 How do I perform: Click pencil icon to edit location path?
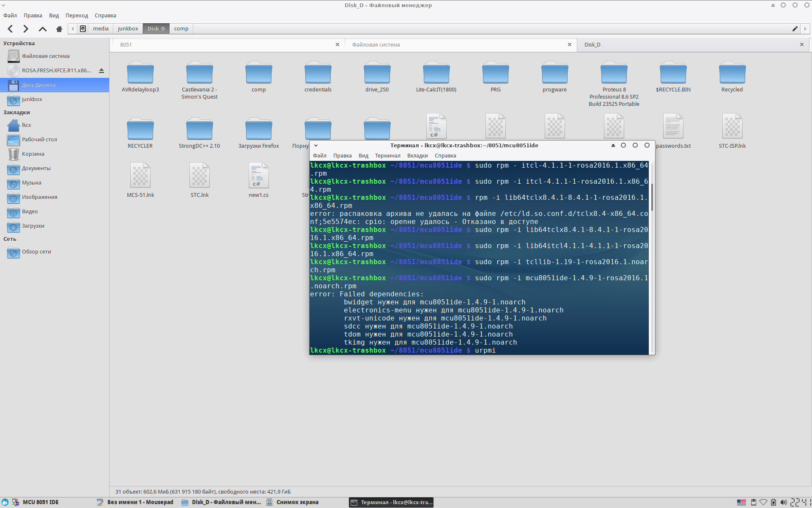[x=795, y=29]
